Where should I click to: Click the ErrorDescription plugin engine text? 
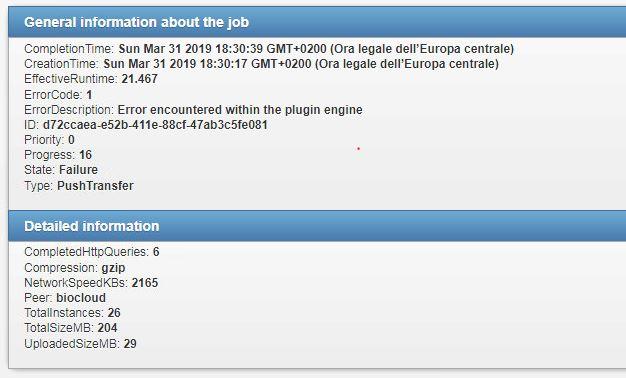click(x=240, y=110)
